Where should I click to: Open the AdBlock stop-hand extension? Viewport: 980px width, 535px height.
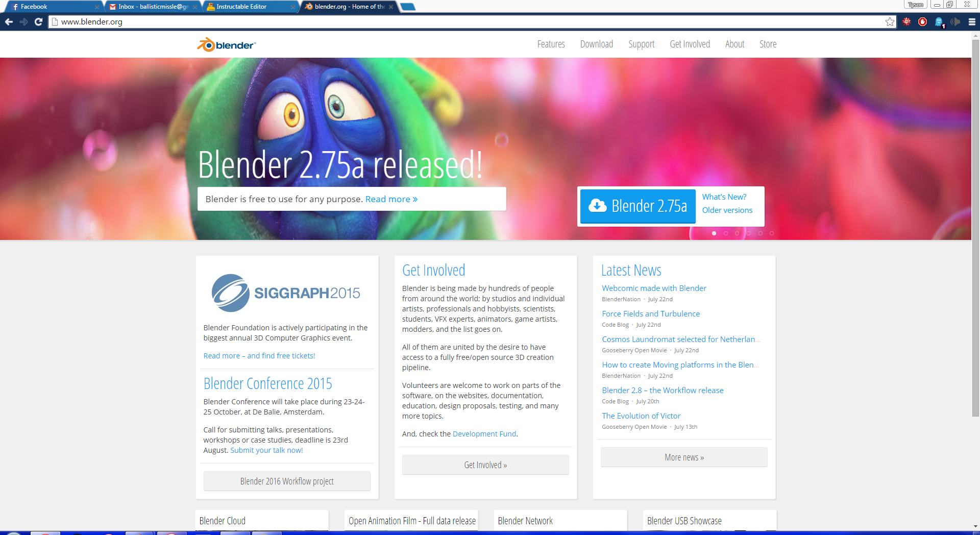click(922, 22)
